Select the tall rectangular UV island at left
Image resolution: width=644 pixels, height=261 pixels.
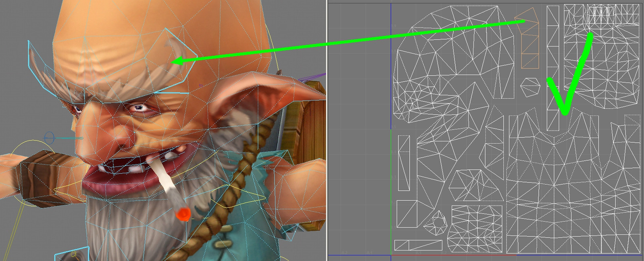pyautogui.click(x=404, y=163)
